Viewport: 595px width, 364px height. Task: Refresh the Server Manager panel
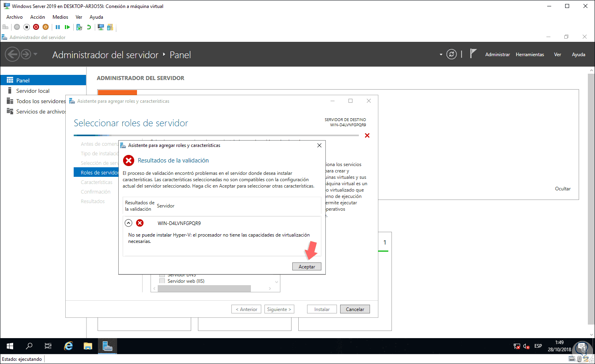pyautogui.click(x=451, y=54)
